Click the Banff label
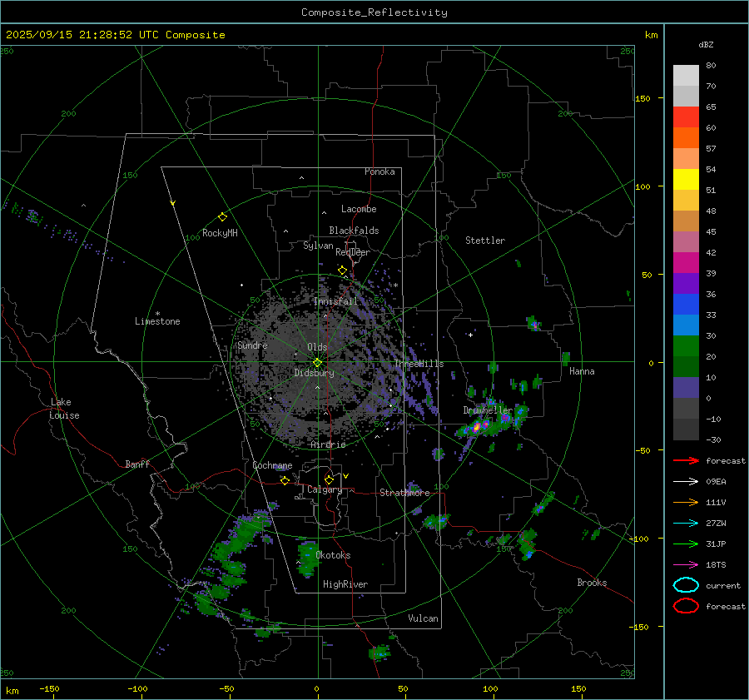Screen dimensions: 749x700 [137, 464]
